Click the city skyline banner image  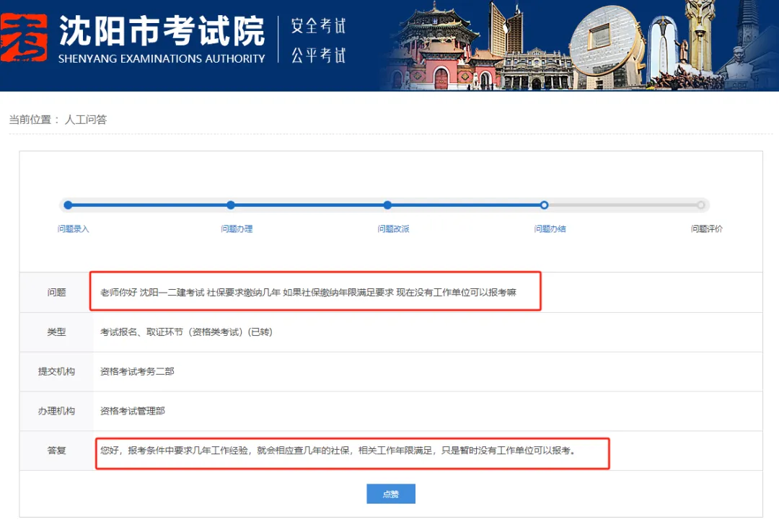[x=577, y=45]
